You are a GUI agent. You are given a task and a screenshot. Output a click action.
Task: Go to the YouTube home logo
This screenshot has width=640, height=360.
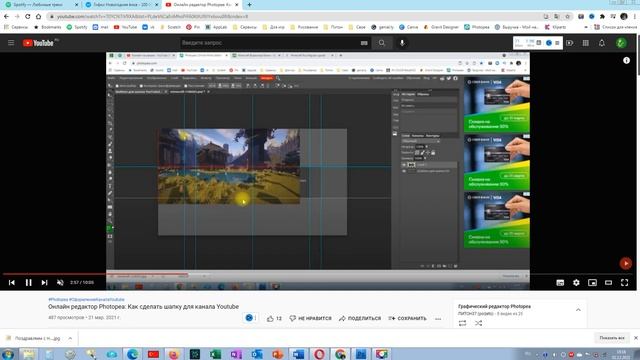[38, 43]
